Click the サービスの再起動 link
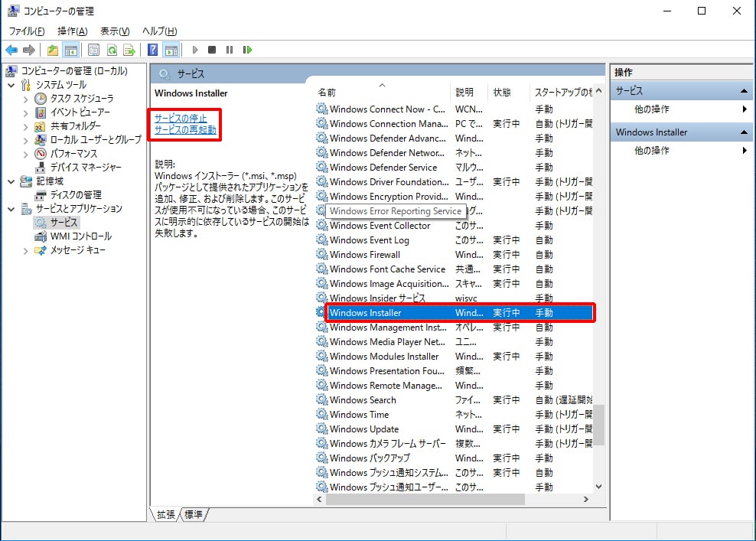 185,130
